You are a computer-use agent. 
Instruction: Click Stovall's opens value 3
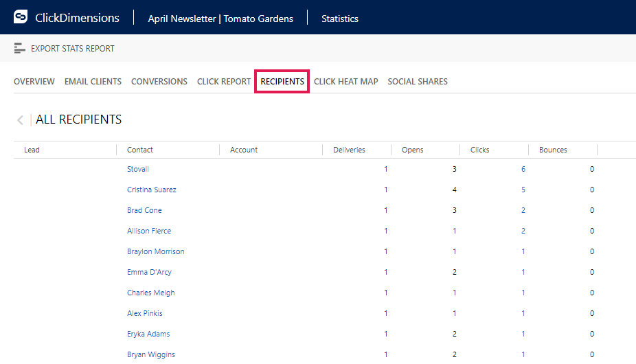point(454,169)
